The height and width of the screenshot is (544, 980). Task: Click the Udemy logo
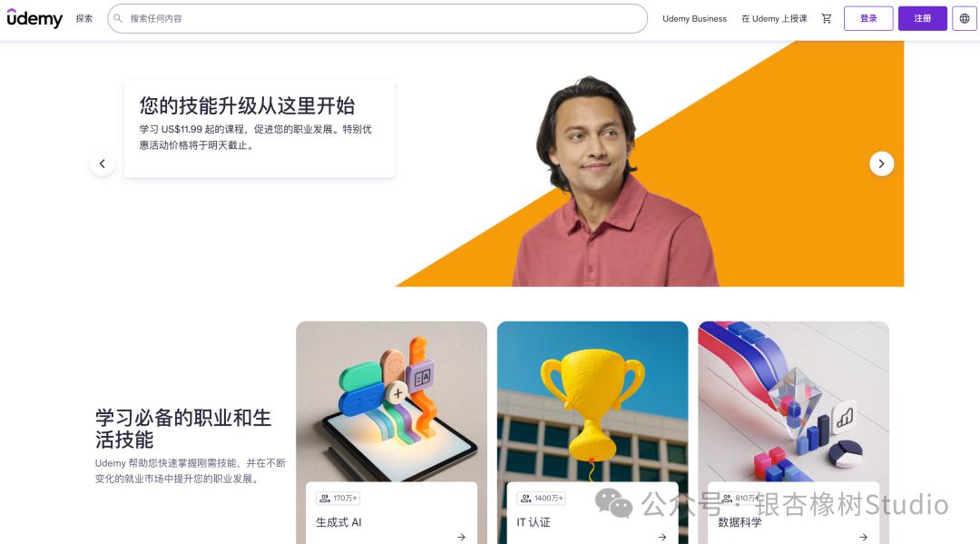click(x=34, y=19)
